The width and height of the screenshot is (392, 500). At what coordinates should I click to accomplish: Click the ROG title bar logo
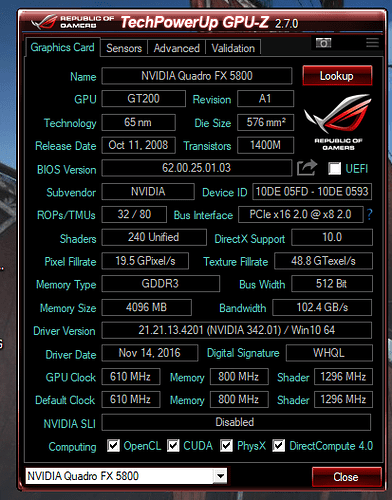coord(73,21)
